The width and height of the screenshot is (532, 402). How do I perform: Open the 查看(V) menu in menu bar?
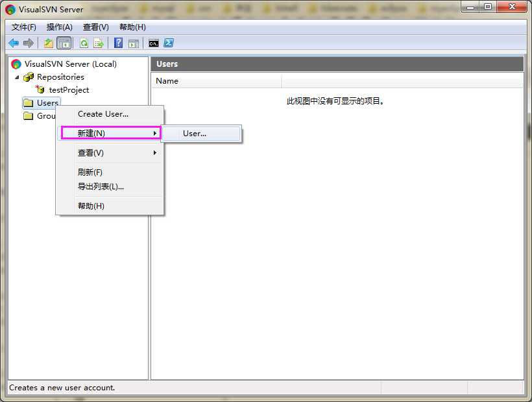pos(96,27)
